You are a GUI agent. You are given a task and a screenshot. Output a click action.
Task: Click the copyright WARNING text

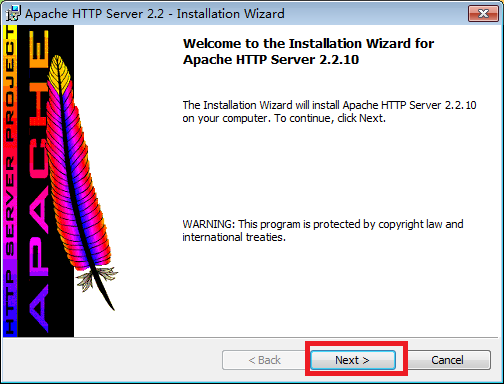pyautogui.click(x=323, y=230)
